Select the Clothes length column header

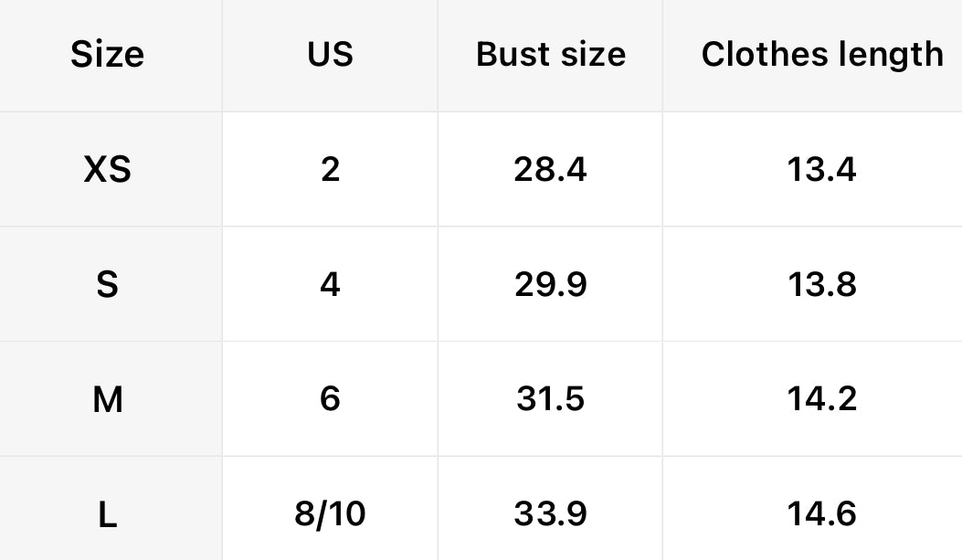tap(822, 55)
